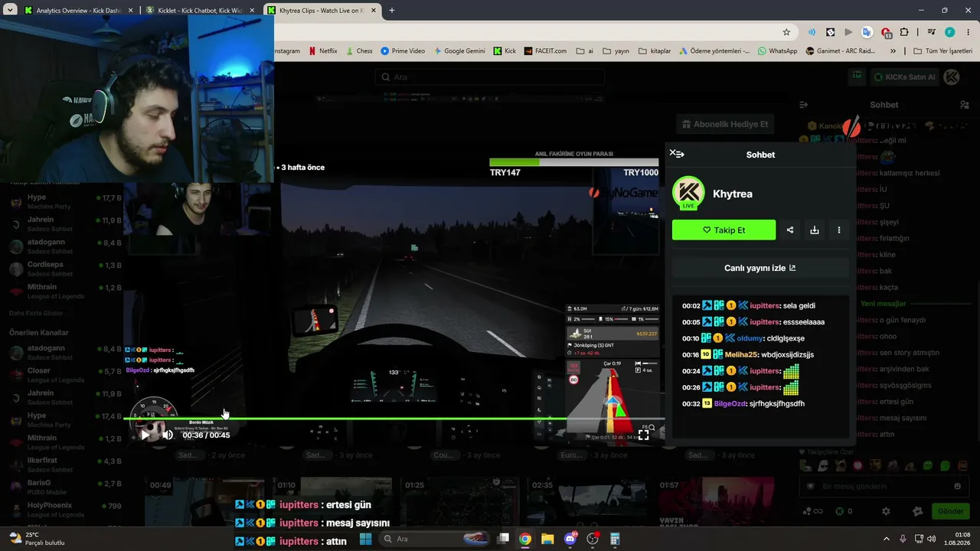Image resolution: width=980 pixels, height=551 pixels.
Task: Focus the Kick search field
Action: [x=490, y=77]
